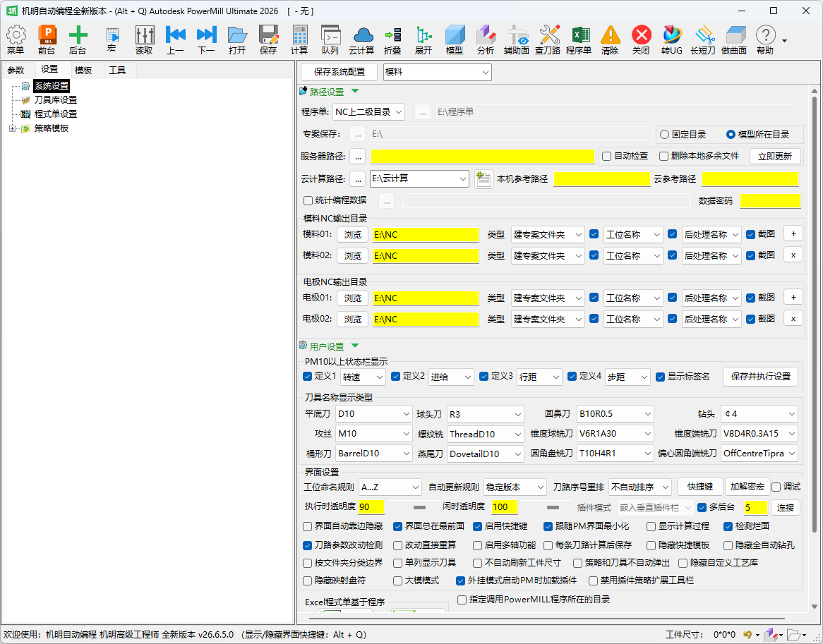823x644 pixels.
Task: Click the 模料01 浏览 button
Action: [x=353, y=234]
